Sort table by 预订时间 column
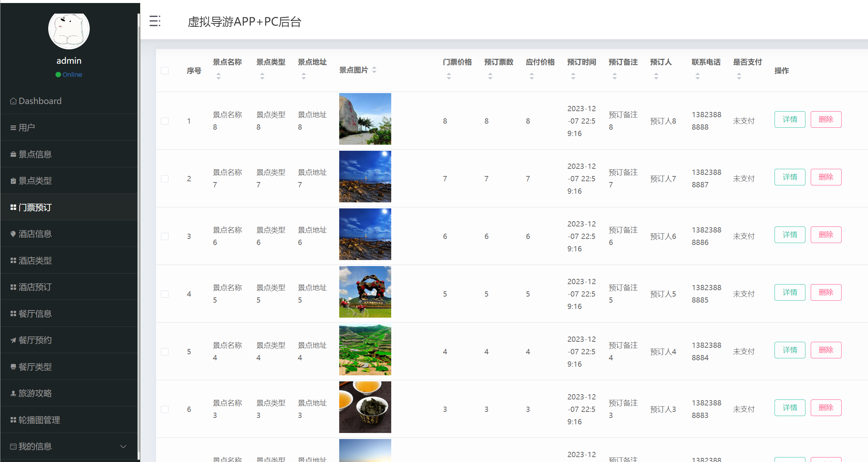Screen dimensions: 868x462 point(573,76)
